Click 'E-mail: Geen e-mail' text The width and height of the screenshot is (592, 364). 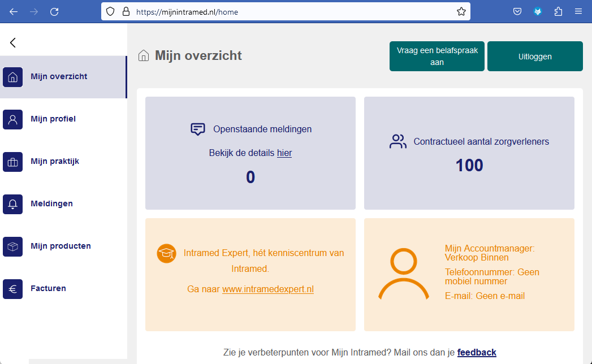tap(485, 296)
